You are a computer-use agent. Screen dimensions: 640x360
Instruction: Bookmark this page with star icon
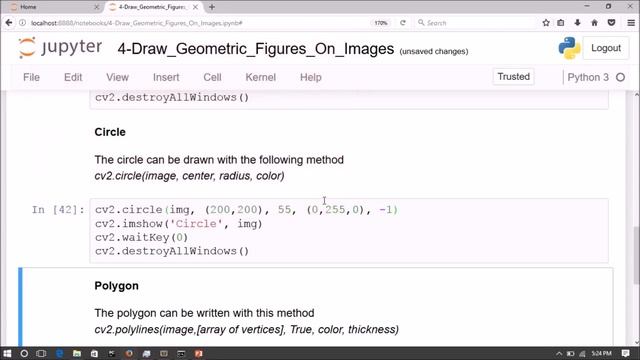coord(546,23)
